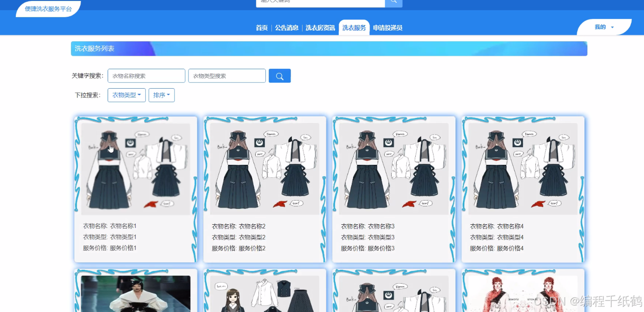Click the text 衣物类型: 衣物类型1
Viewport: 644px width, 312px height.
coord(110,237)
